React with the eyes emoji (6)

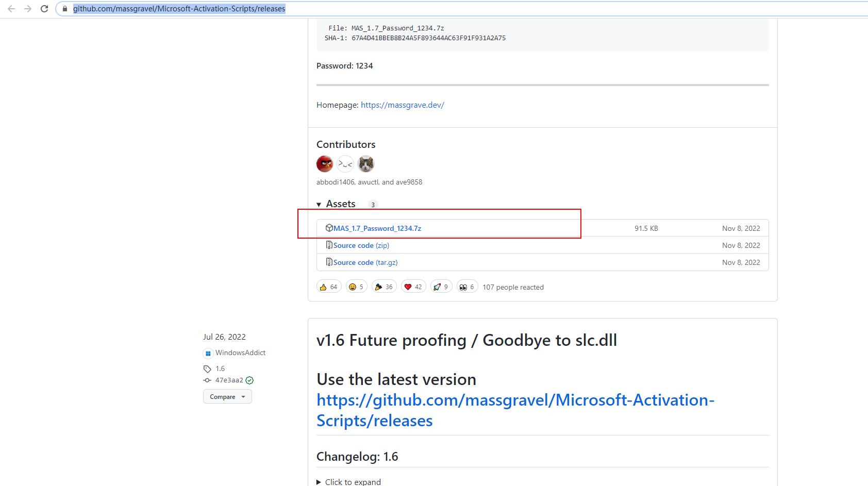467,287
